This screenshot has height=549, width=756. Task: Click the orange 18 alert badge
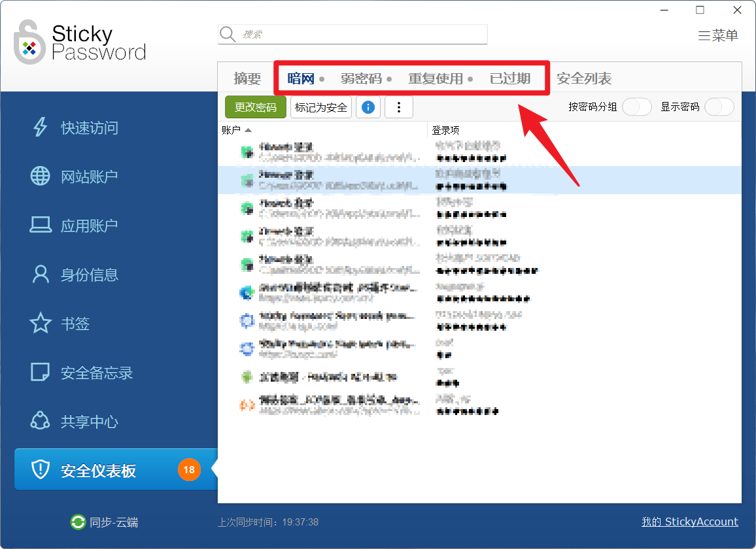coord(189,469)
